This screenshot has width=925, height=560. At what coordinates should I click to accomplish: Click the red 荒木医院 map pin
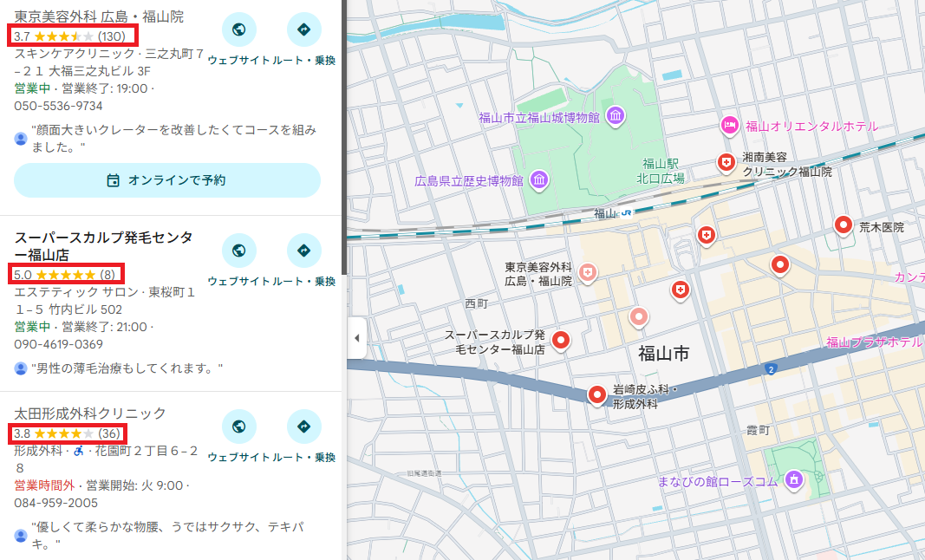(x=843, y=225)
